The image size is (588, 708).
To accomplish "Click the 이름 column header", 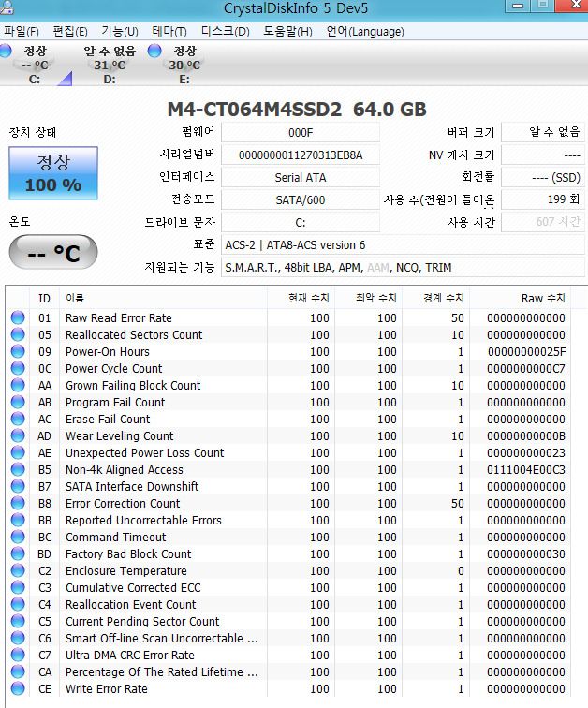I will [163, 299].
